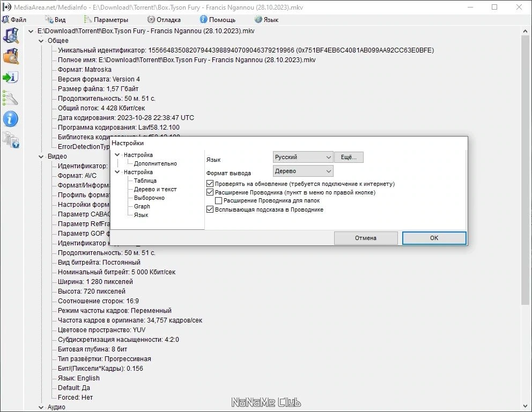The height and width of the screenshot is (412, 532).
Task: Select row Субдискретизация насыщенности: 4:2:0
Action: point(119,340)
